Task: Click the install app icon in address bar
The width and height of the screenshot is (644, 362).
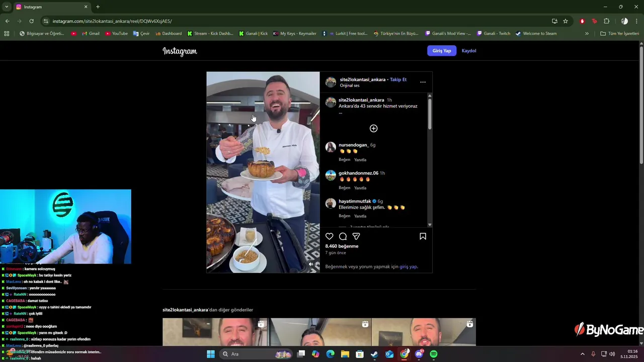Action: click(x=554, y=21)
